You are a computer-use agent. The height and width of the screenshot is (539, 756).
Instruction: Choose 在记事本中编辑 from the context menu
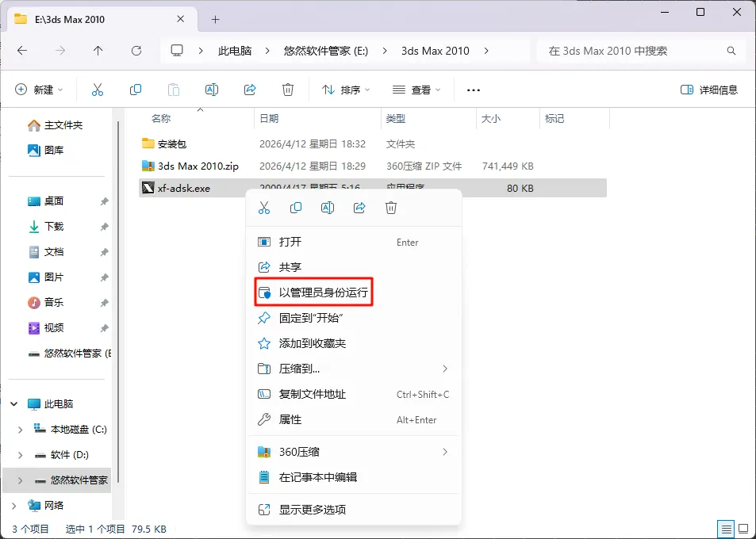(354, 477)
